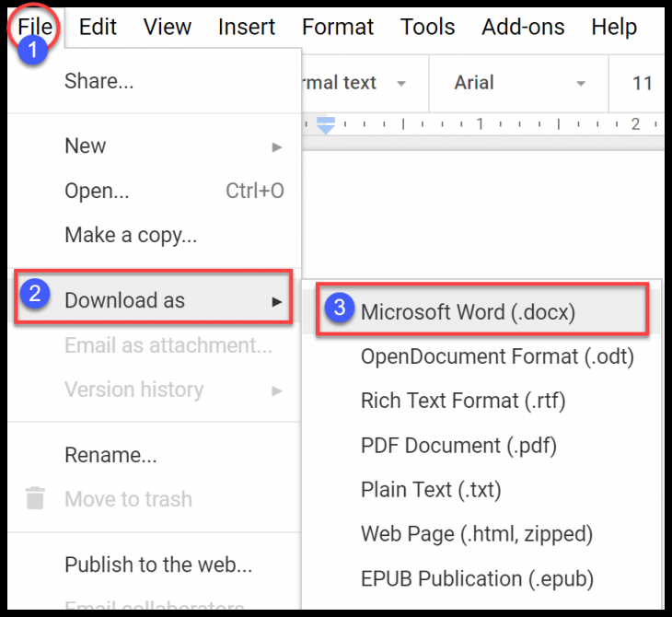Image resolution: width=672 pixels, height=617 pixels.
Task: Click the Share... menu entry
Action: 98,81
